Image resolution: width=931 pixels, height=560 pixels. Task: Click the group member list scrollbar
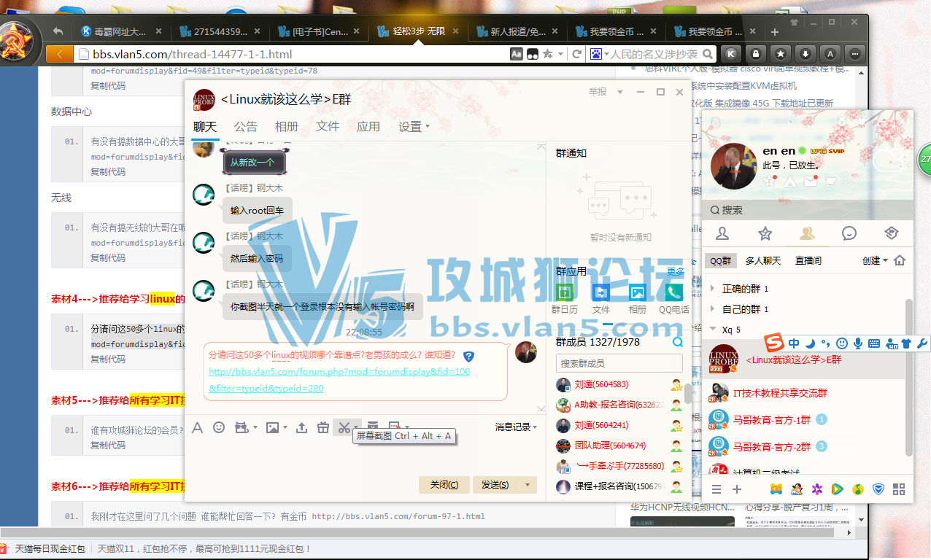coord(688,394)
